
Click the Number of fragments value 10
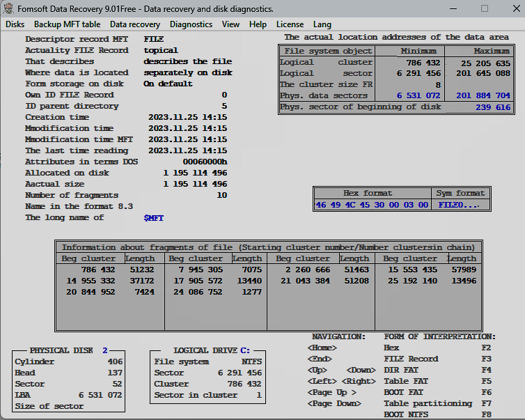point(221,195)
